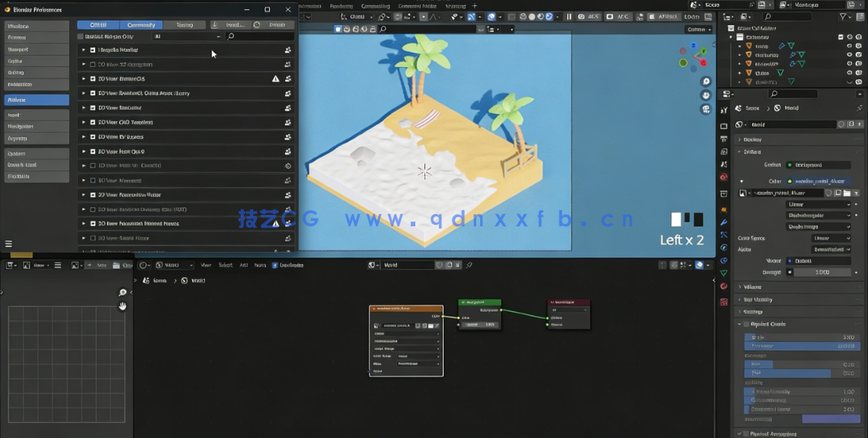
Task: Toggle the checkbox of the topmost add-on row
Action: click(x=92, y=50)
